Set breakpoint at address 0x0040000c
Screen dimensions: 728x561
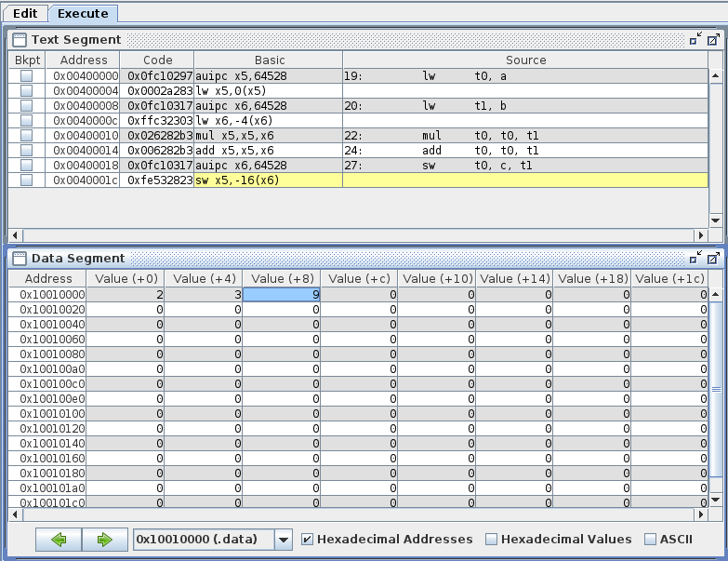click(x=26, y=120)
